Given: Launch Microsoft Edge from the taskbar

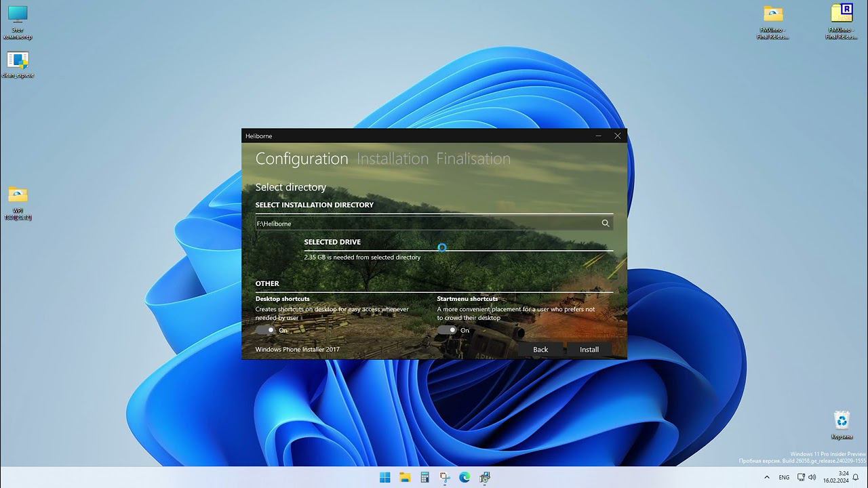Looking at the screenshot, I should [x=465, y=477].
